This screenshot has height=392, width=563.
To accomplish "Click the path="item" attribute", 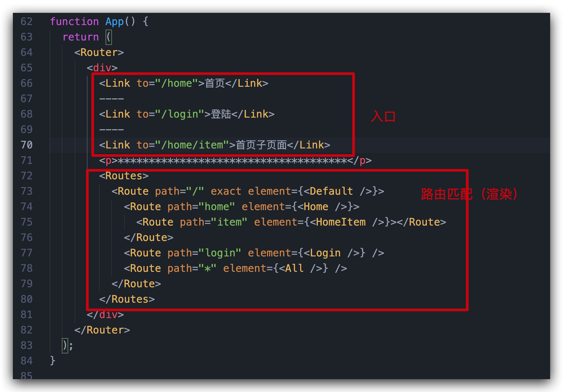I will click(214, 222).
